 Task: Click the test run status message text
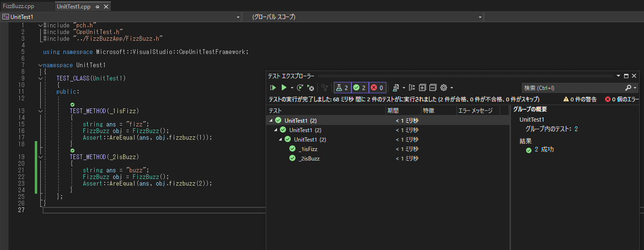coord(404,99)
